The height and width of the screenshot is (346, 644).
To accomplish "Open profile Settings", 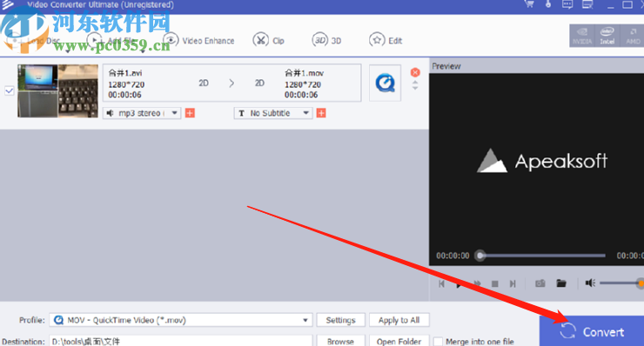I will (340, 320).
